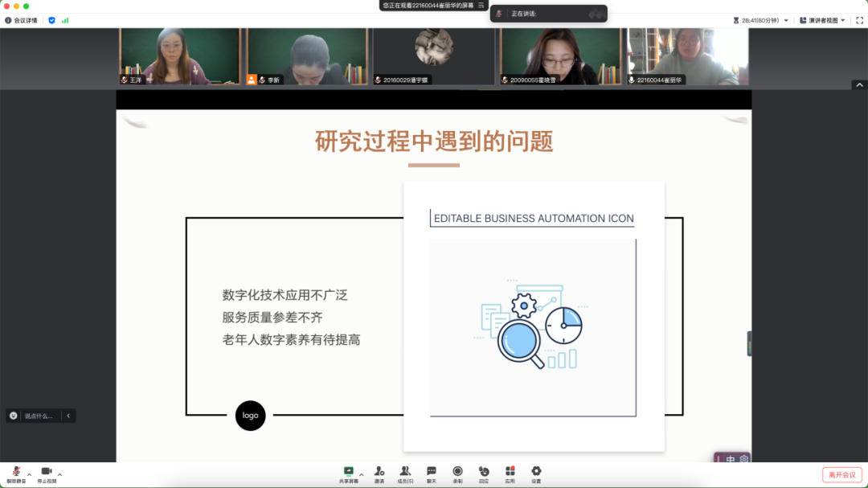Screen dimensions: 868x488
Task: Expand the share screen options arrow
Action: pos(362,474)
